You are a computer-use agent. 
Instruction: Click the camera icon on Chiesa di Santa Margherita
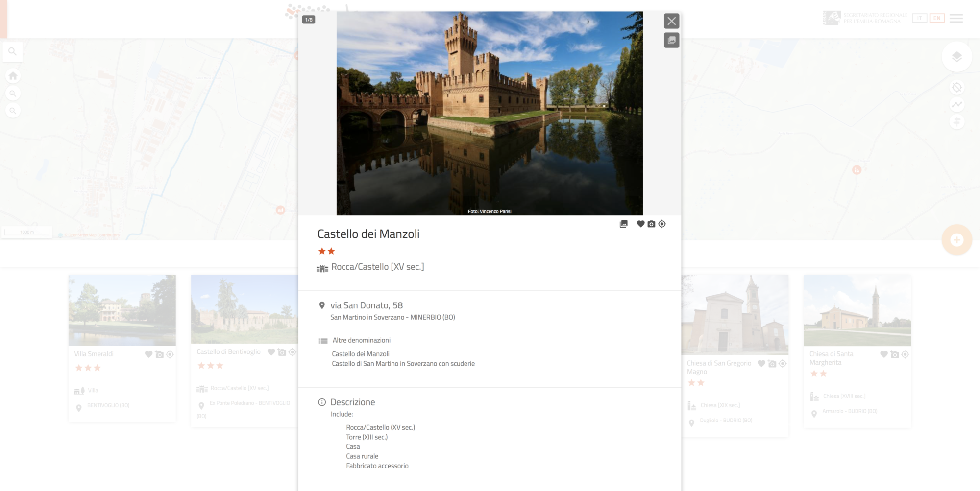tap(895, 354)
